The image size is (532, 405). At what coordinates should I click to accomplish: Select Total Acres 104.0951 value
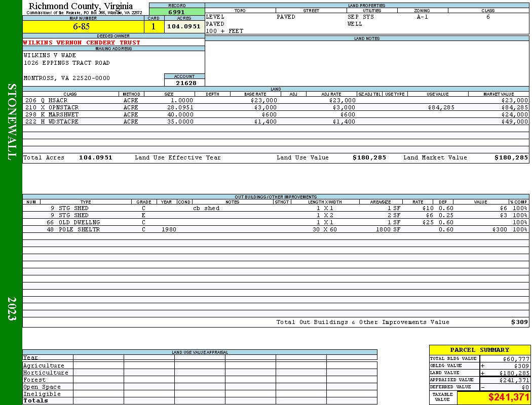95,157
